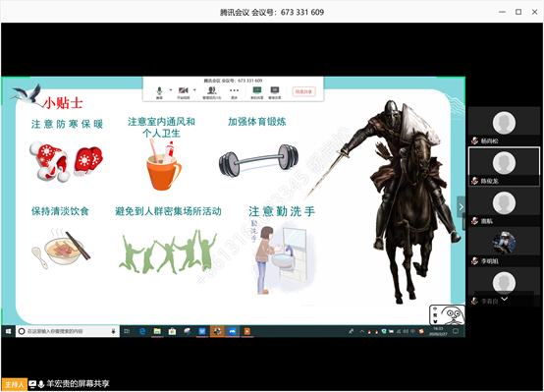The image size is (544, 392).
Task: Open the orange-highlighted taskbar app
Action: click(x=217, y=331)
